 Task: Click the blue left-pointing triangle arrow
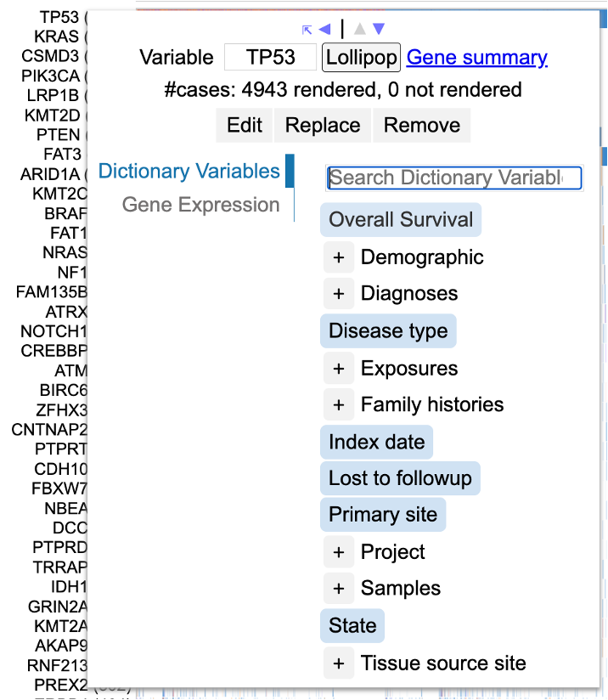point(324,30)
